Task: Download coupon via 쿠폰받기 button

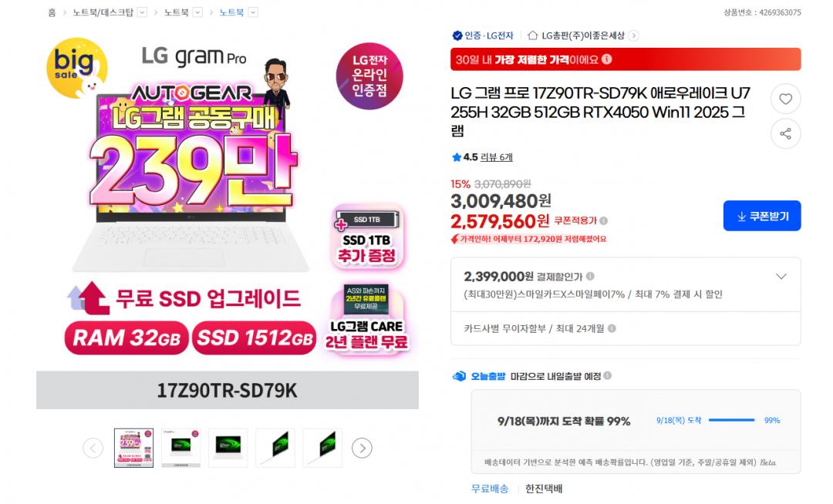Action: pyautogui.click(x=762, y=216)
